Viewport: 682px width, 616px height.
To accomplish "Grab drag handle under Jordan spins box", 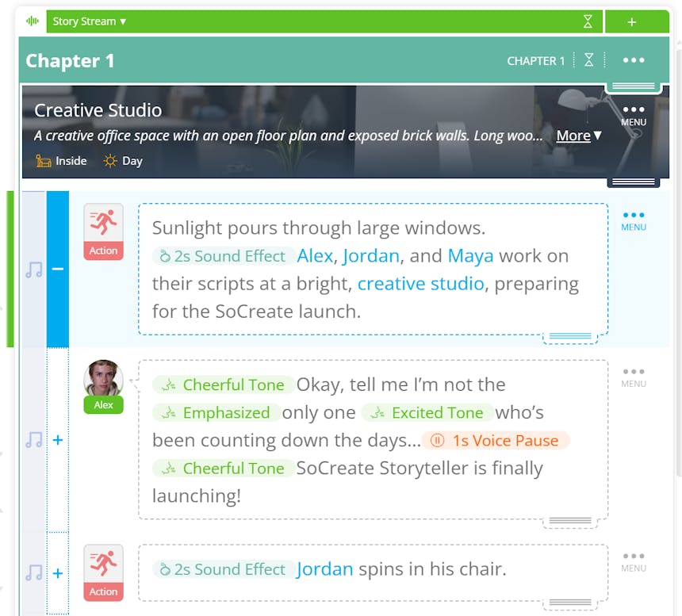I will click(x=569, y=603).
